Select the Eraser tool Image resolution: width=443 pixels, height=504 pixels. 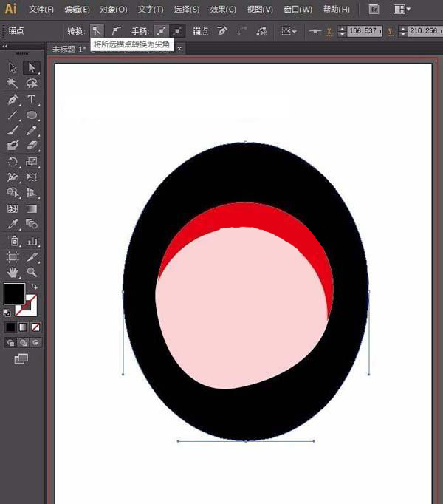(32, 146)
